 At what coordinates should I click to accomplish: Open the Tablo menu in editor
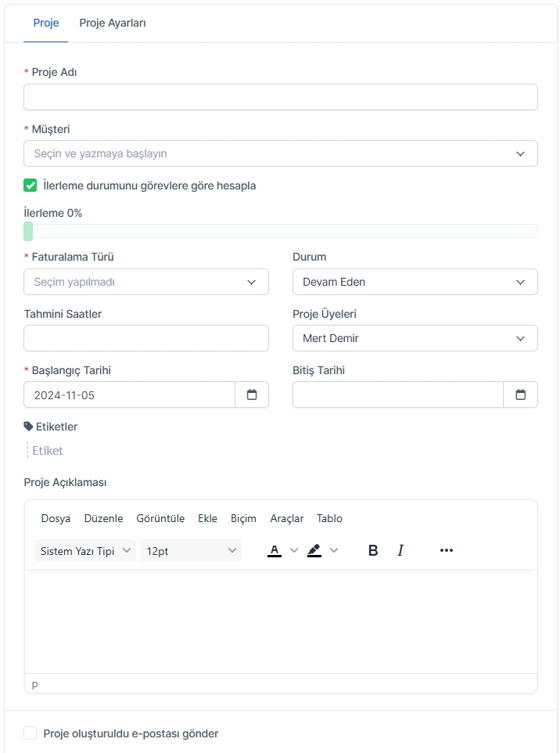[329, 519]
